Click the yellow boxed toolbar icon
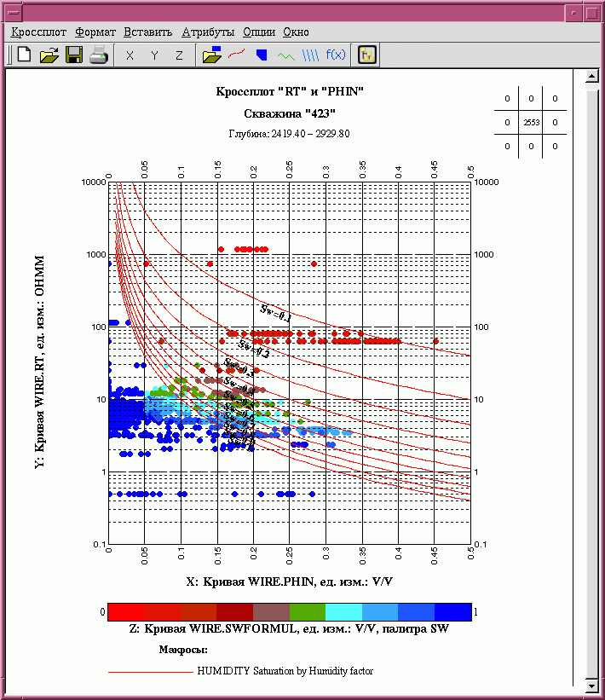Viewport: 605px width, 700px height. click(366, 55)
